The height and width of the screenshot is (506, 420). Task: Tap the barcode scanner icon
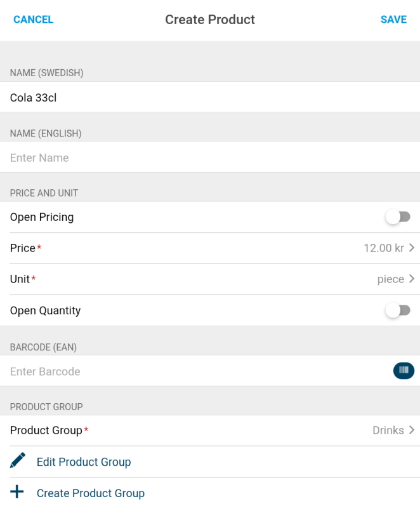coord(404,371)
